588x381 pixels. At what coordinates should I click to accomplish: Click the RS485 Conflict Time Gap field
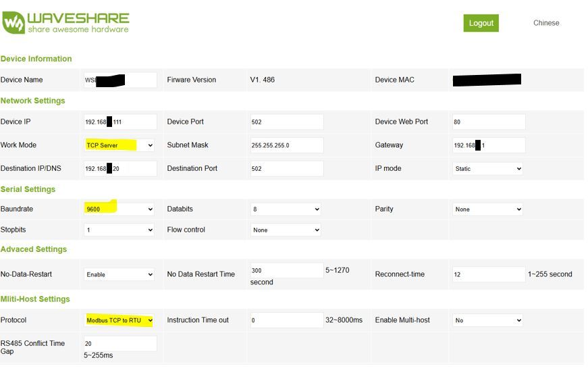pos(119,343)
